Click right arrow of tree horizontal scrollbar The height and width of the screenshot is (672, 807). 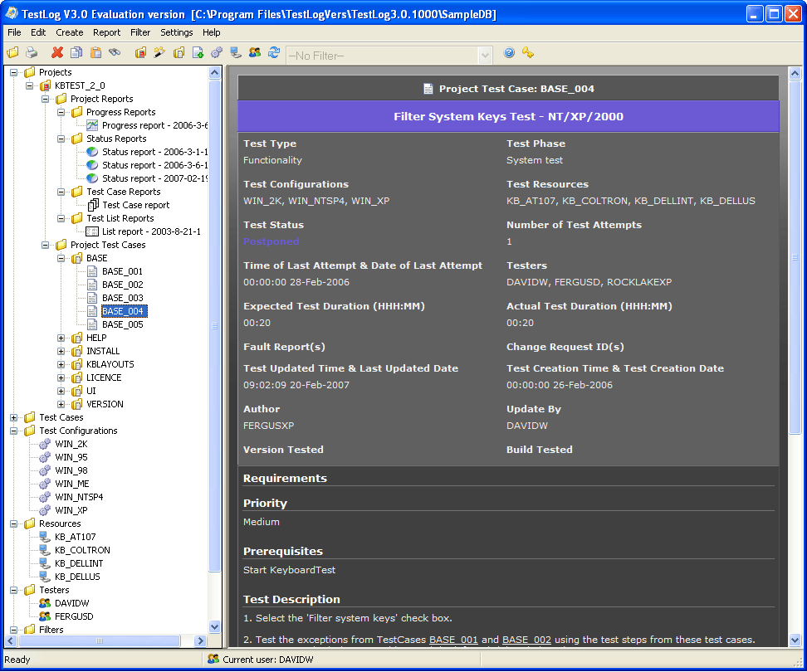click(x=201, y=641)
